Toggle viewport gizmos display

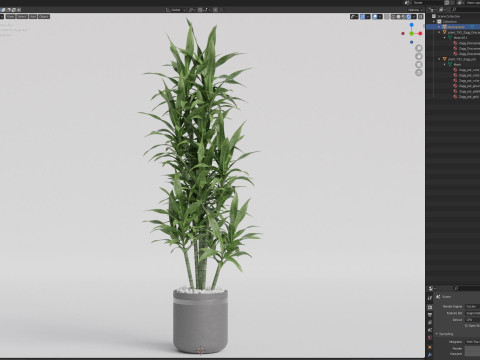(x=362, y=17)
